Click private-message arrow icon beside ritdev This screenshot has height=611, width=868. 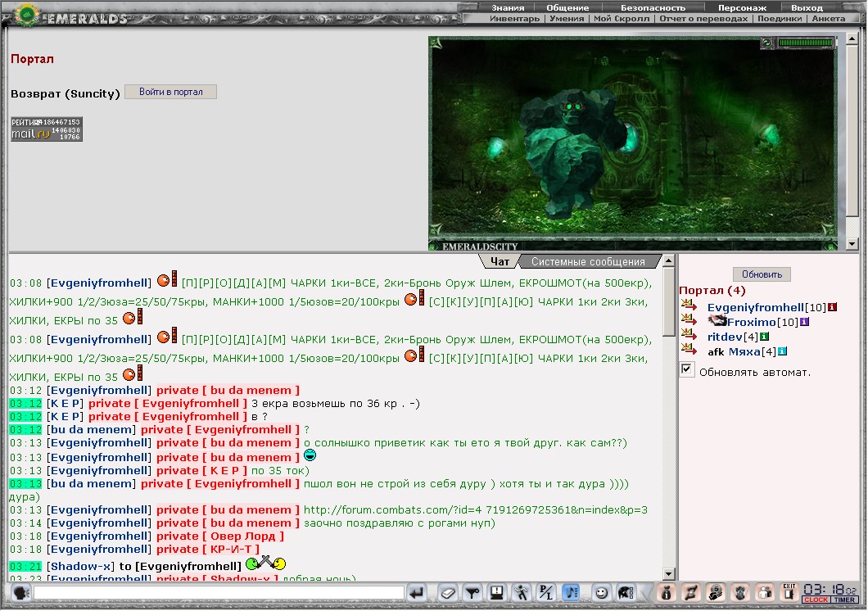click(x=689, y=334)
